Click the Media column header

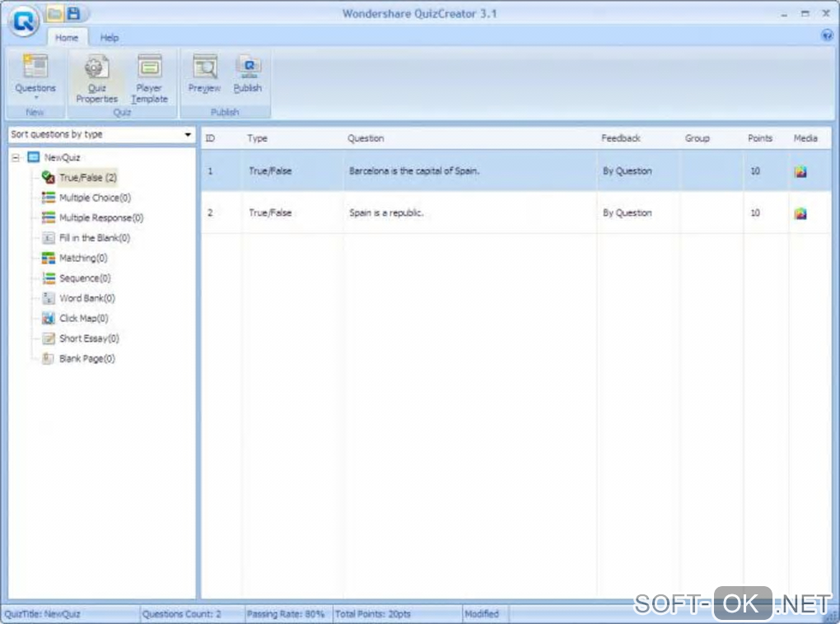click(805, 138)
